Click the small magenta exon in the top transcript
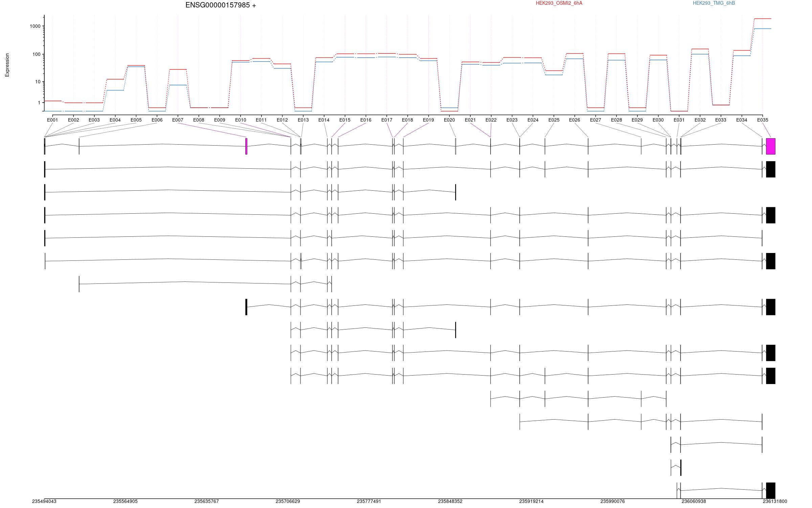 pyautogui.click(x=246, y=146)
